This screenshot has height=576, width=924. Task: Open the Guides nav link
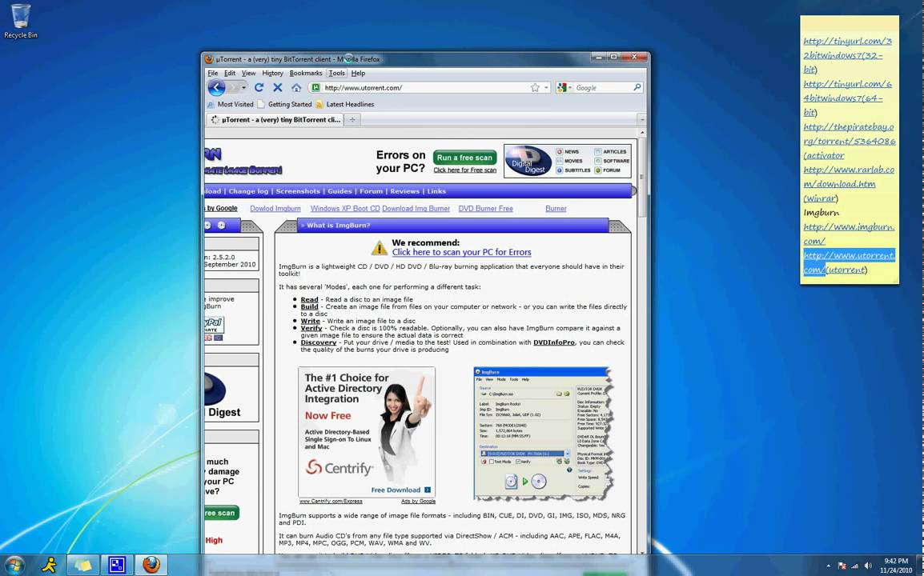339,191
